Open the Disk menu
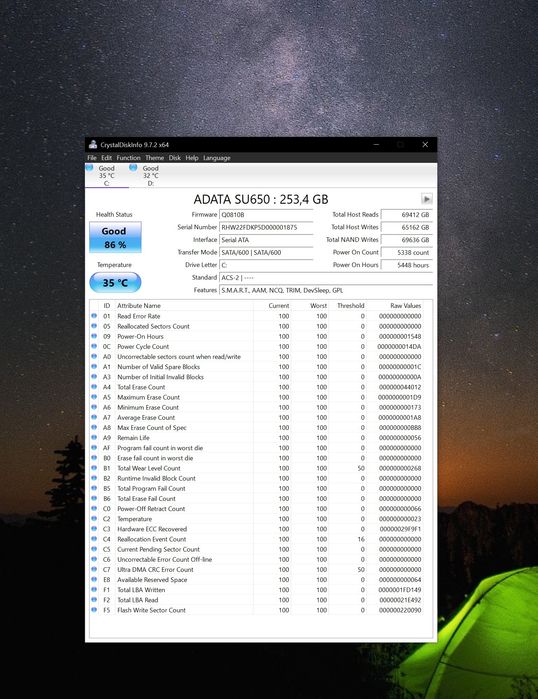Viewport: 538px width, 699px height. coord(175,158)
